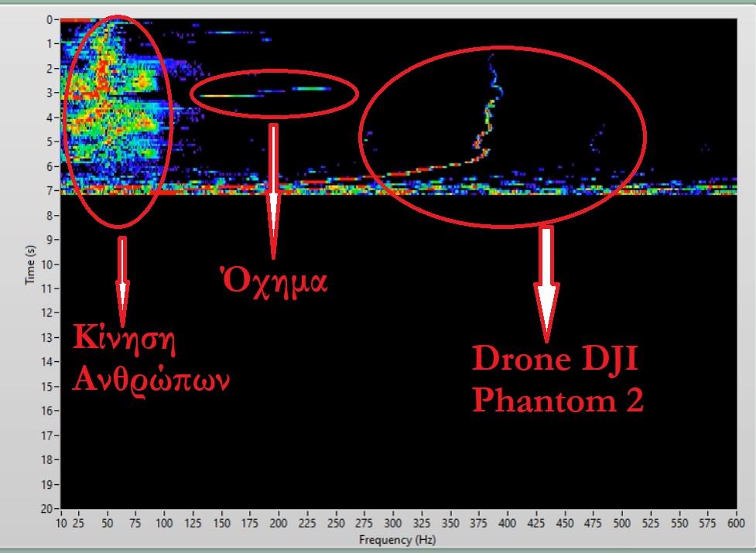Viewport: 756px width, 553px height.
Task: Select the 225 label on Frequency axis
Action: (x=308, y=524)
